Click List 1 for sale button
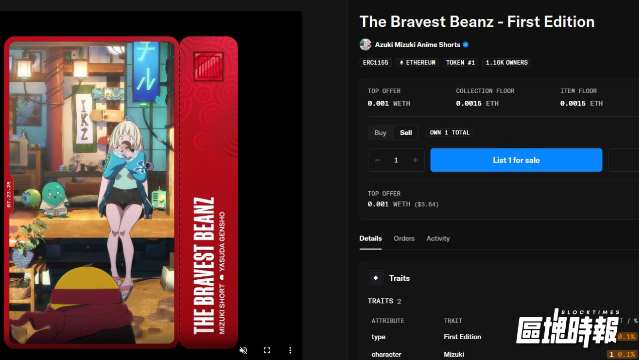The width and height of the screenshot is (644, 363). click(x=516, y=160)
